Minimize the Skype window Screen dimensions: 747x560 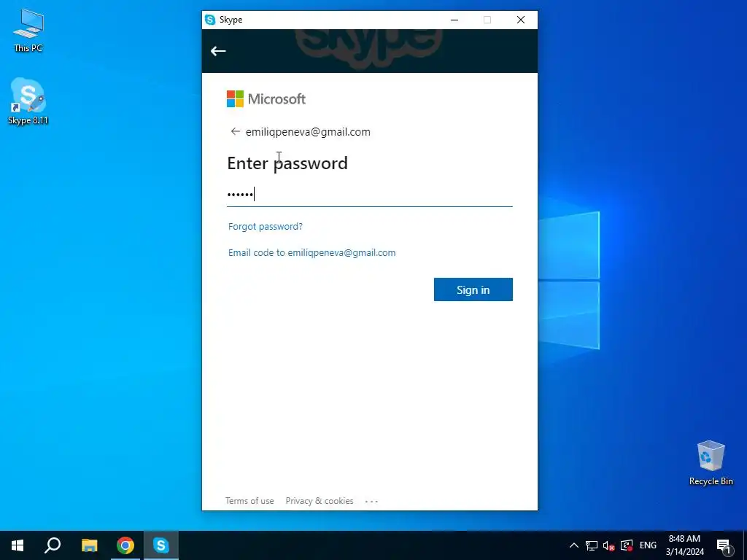[454, 20]
